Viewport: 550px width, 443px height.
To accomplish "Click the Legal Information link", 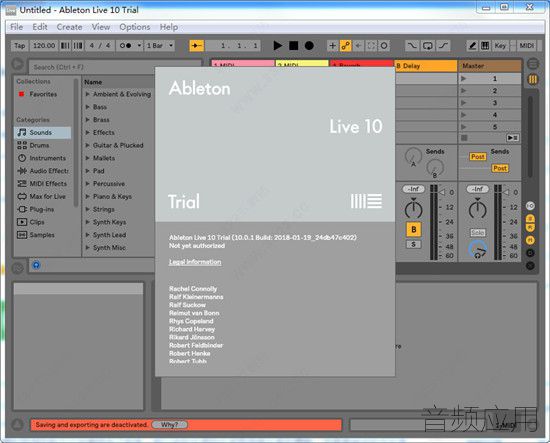I will pyautogui.click(x=195, y=262).
